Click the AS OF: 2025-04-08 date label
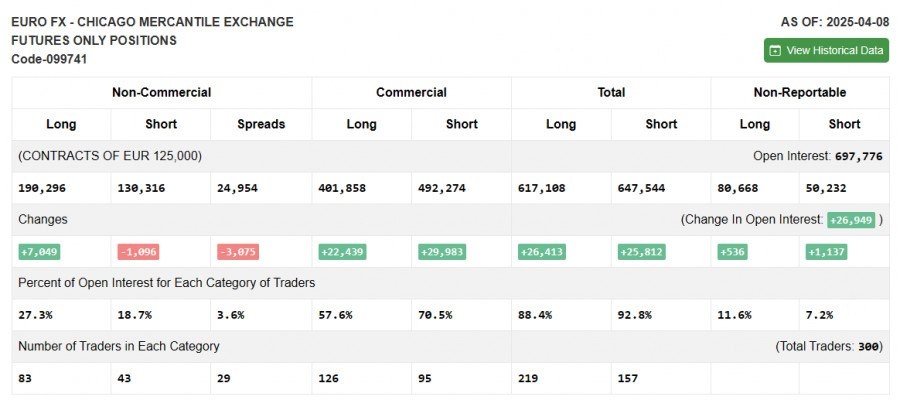Screen dimensions: 900x400 tap(834, 21)
